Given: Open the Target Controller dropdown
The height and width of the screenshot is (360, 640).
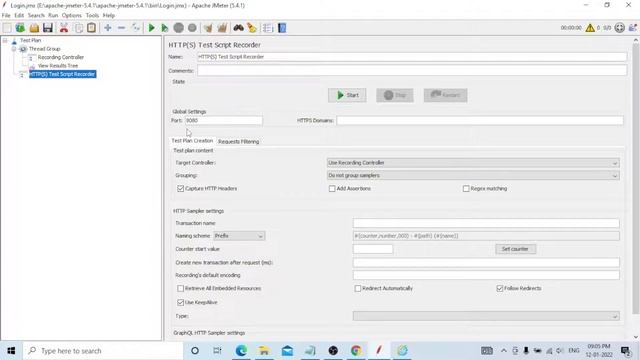Looking at the screenshot, I should (x=473, y=163).
